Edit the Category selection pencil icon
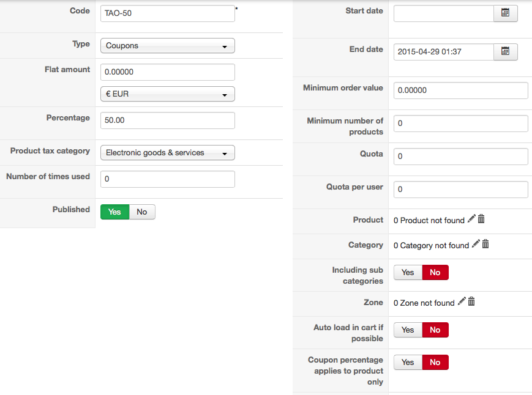 tap(476, 244)
